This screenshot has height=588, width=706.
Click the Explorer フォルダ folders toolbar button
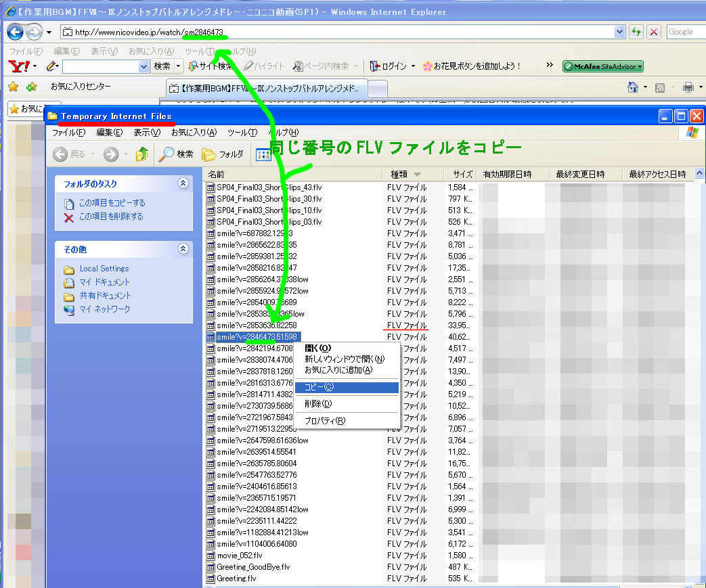pos(223,154)
